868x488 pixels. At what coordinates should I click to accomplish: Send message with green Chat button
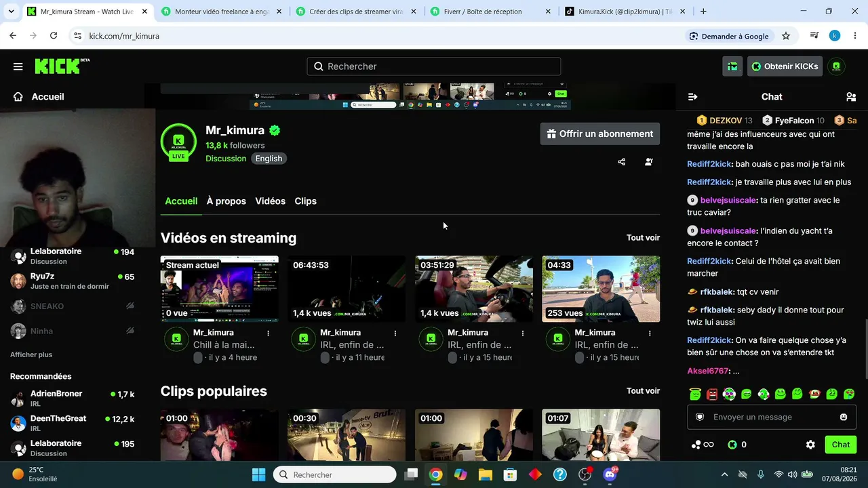click(x=841, y=445)
